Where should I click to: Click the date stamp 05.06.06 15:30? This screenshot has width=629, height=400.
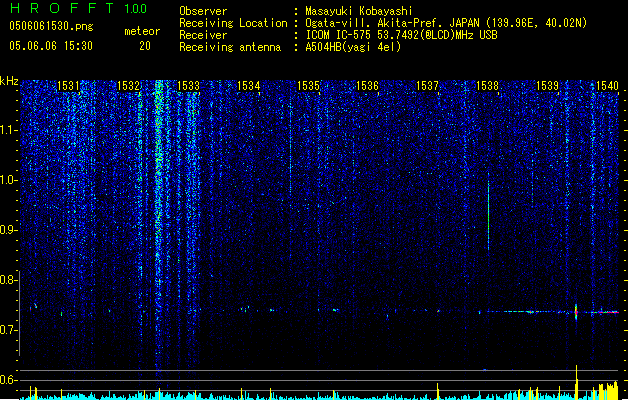(51, 46)
